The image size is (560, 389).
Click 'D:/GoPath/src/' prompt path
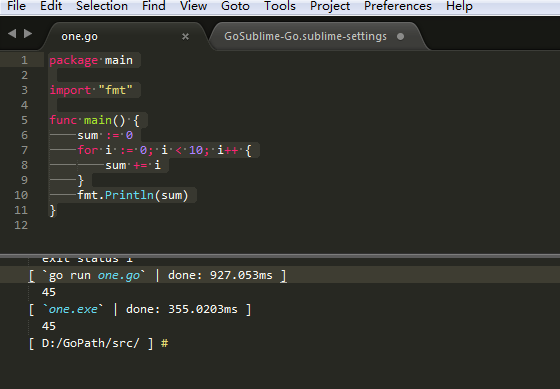click(90, 343)
